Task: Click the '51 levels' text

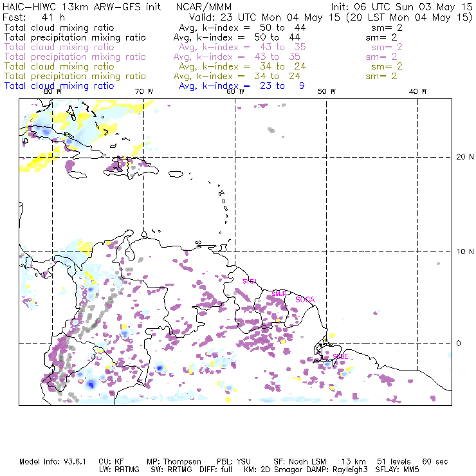Action: [394, 462]
